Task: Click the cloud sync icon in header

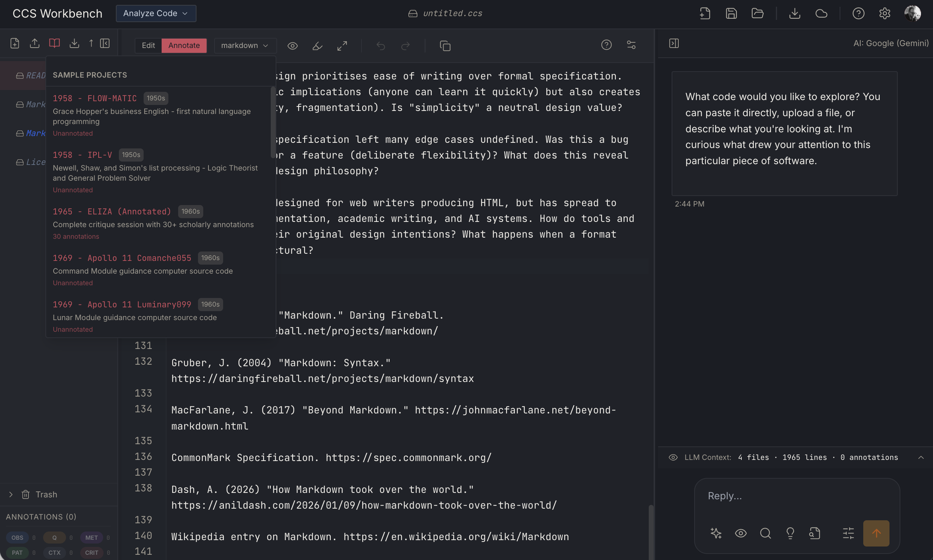Action: point(821,13)
